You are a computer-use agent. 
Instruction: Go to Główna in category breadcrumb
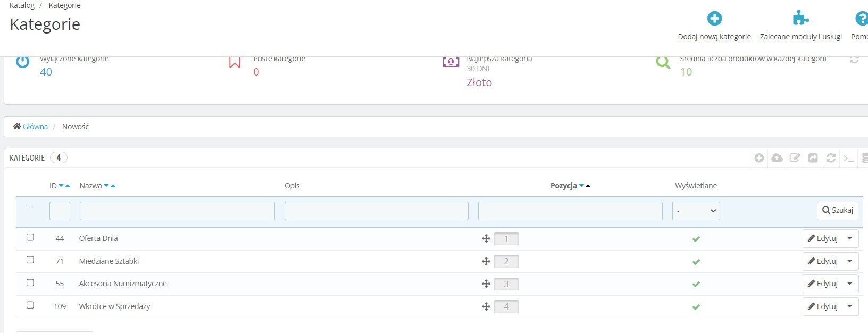click(35, 127)
